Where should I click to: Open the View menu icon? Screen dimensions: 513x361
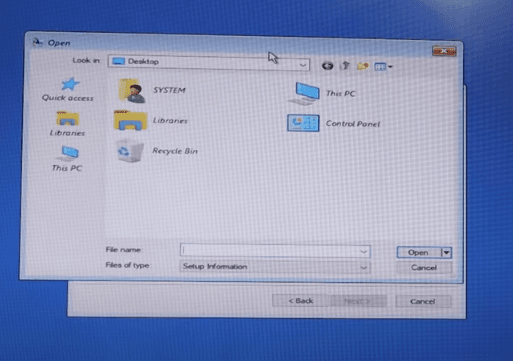(380, 67)
